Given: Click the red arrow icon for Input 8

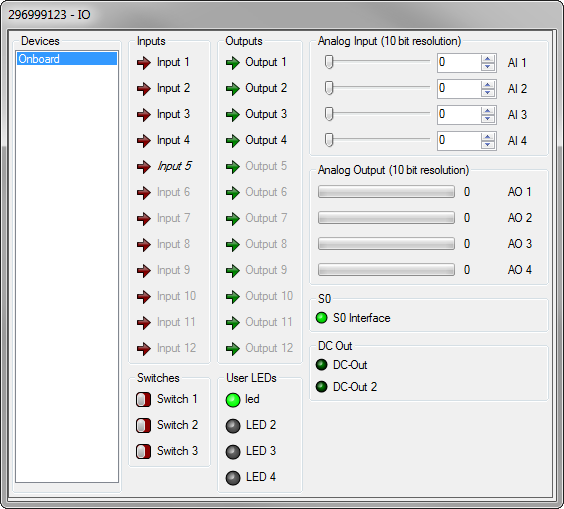Looking at the screenshot, I should (144, 245).
